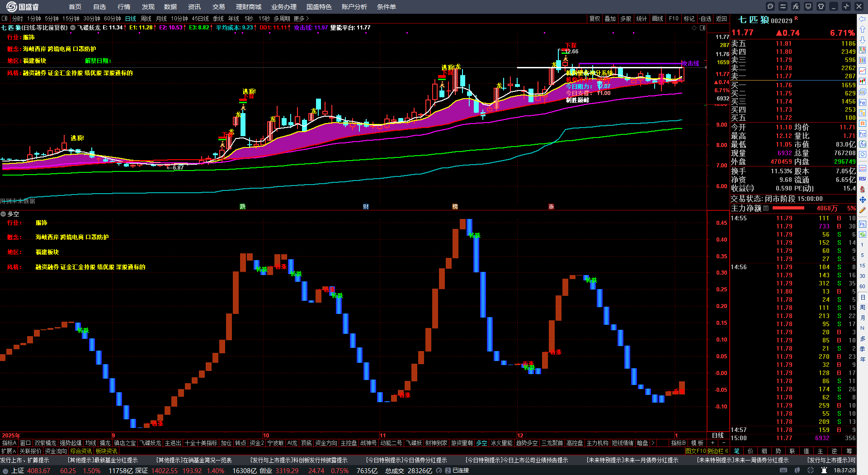Open the 模板 template selector
The image size is (868, 475).
pyautogui.click(x=697, y=443)
